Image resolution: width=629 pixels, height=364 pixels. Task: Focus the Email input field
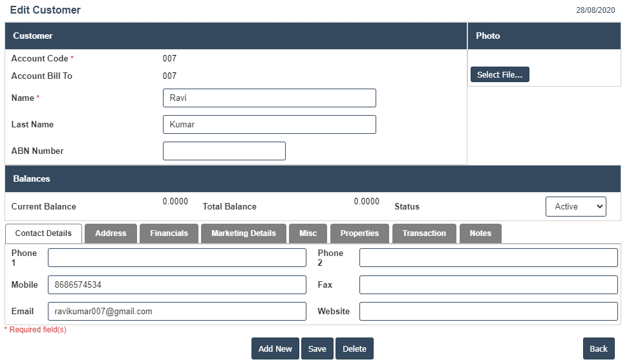(x=176, y=312)
